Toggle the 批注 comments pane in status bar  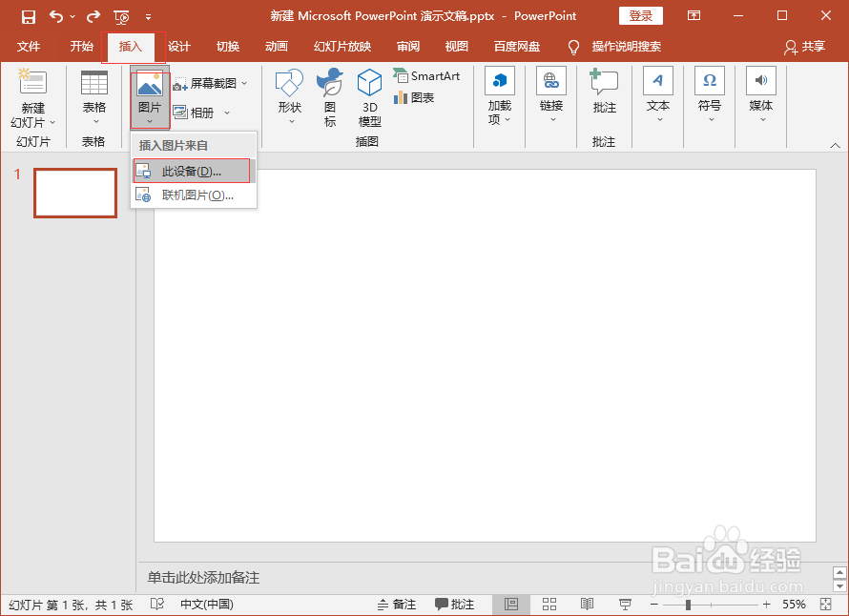pos(454,605)
